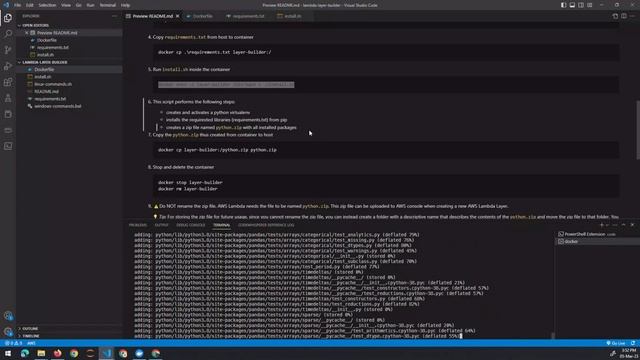640x360 pixels.
Task: Open the Source Control view
Action: [8, 50]
